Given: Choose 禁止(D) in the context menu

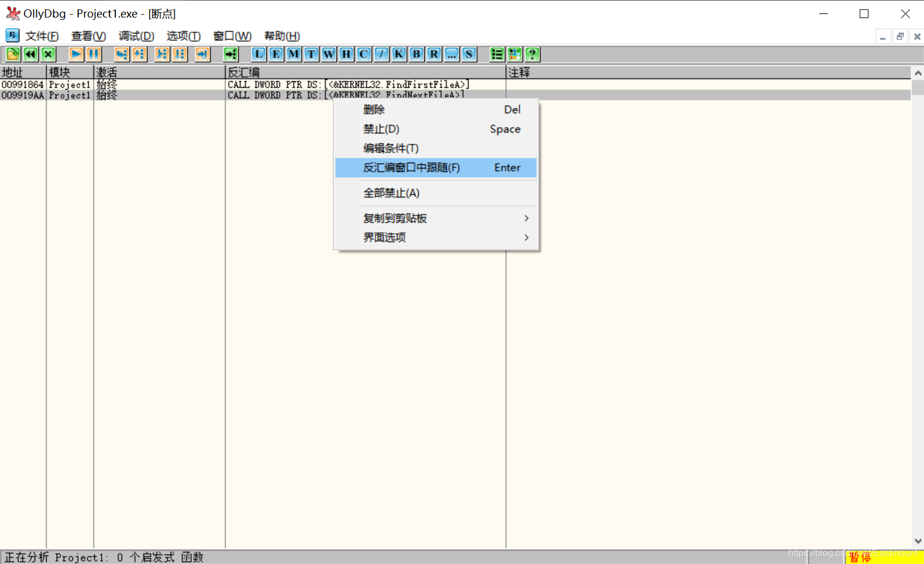Looking at the screenshot, I should coord(436,129).
